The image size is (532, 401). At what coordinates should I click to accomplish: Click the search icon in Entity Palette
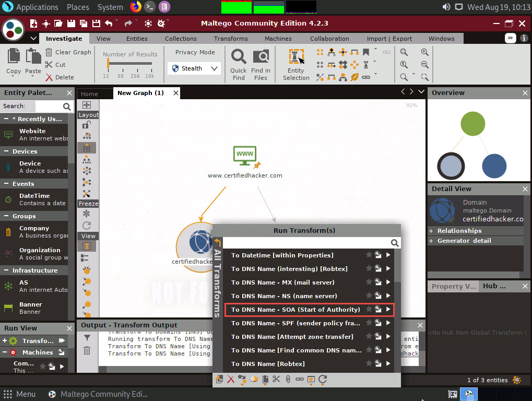pyautogui.click(x=67, y=107)
